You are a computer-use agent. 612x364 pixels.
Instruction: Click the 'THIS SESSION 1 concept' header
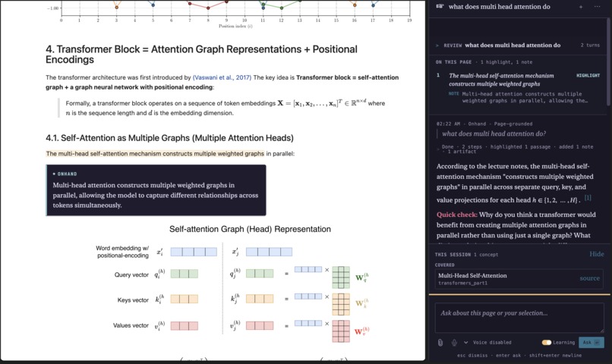point(466,255)
